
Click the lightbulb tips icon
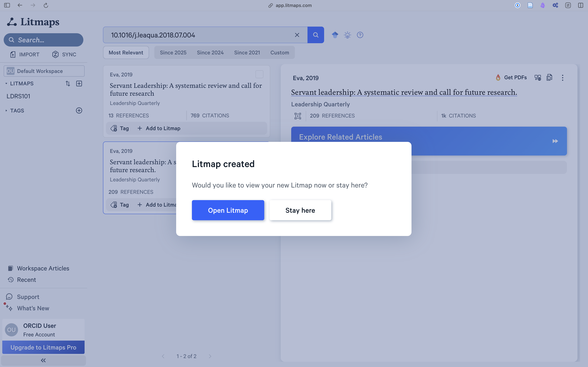[347, 35]
